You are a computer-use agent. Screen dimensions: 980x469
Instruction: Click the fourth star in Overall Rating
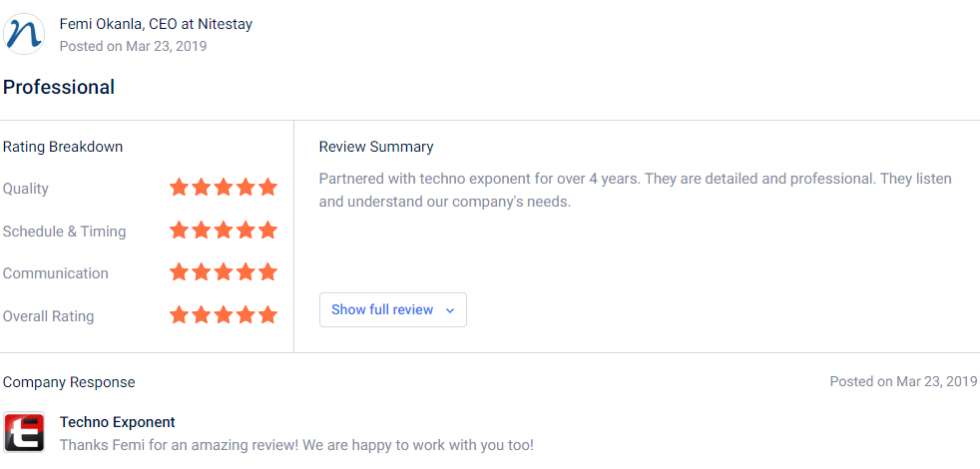click(245, 314)
